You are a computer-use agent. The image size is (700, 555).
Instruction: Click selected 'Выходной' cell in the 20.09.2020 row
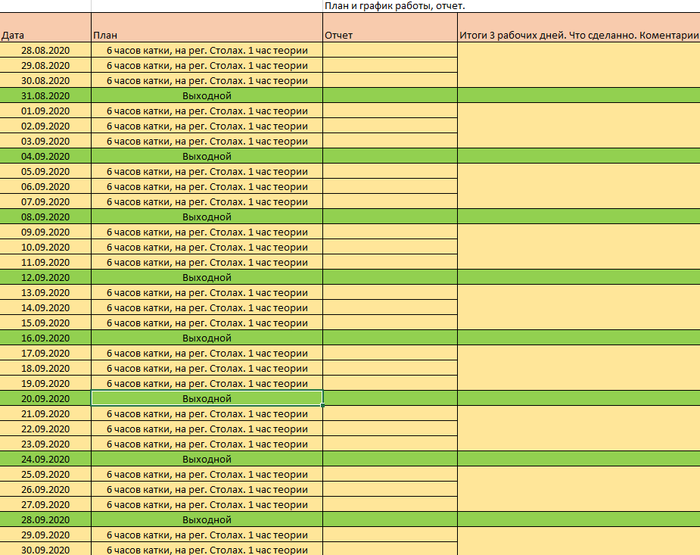point(207,399)
